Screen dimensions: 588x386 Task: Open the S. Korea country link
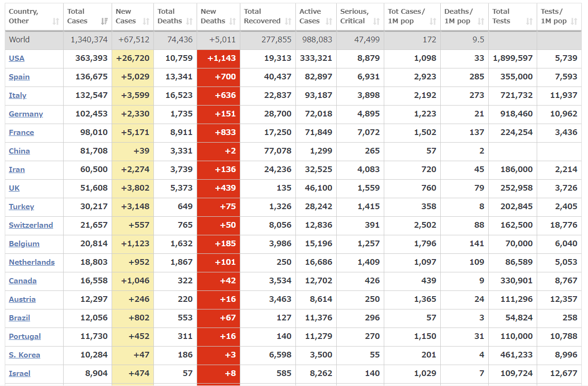(24, 355)
